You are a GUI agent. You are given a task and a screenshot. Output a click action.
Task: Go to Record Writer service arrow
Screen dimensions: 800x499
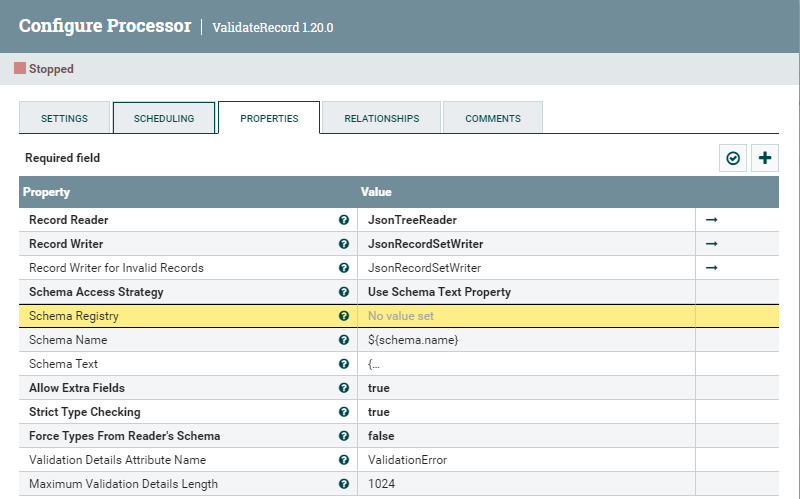[x=712, y=244]
